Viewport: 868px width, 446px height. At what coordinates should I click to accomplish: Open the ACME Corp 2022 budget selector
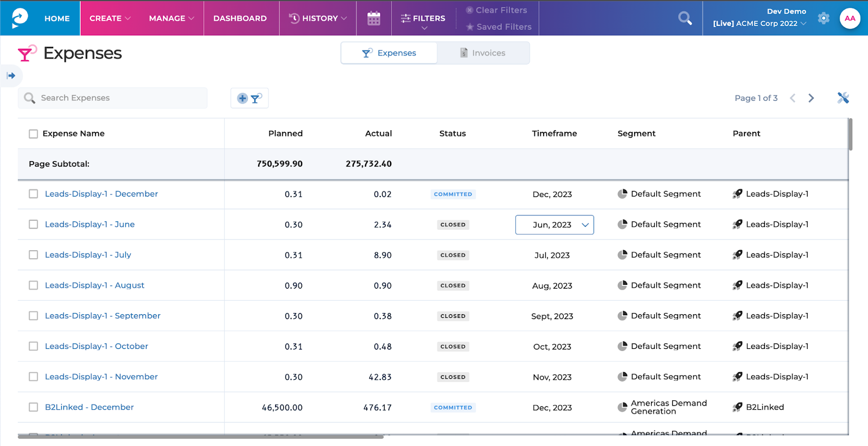(759, 23)
